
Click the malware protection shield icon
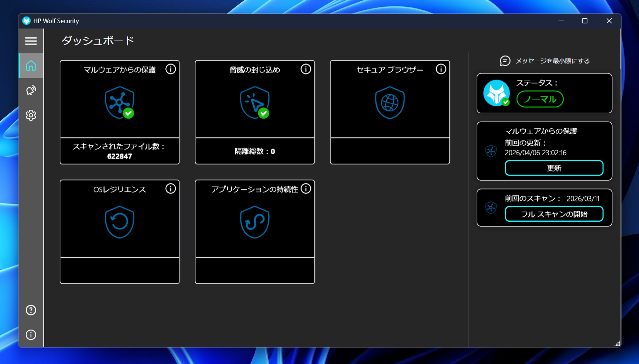[x=119, y=102]
